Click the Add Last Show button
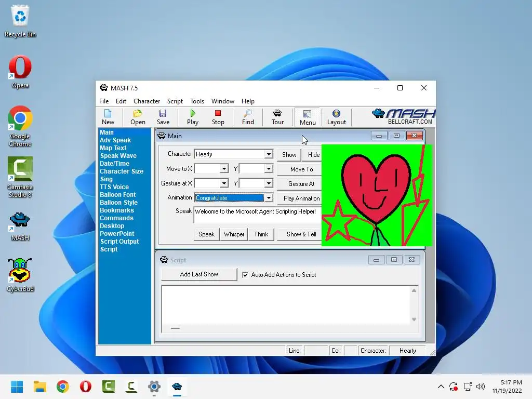The width and height of the screenshot is (532, 399). click(199, 274)
